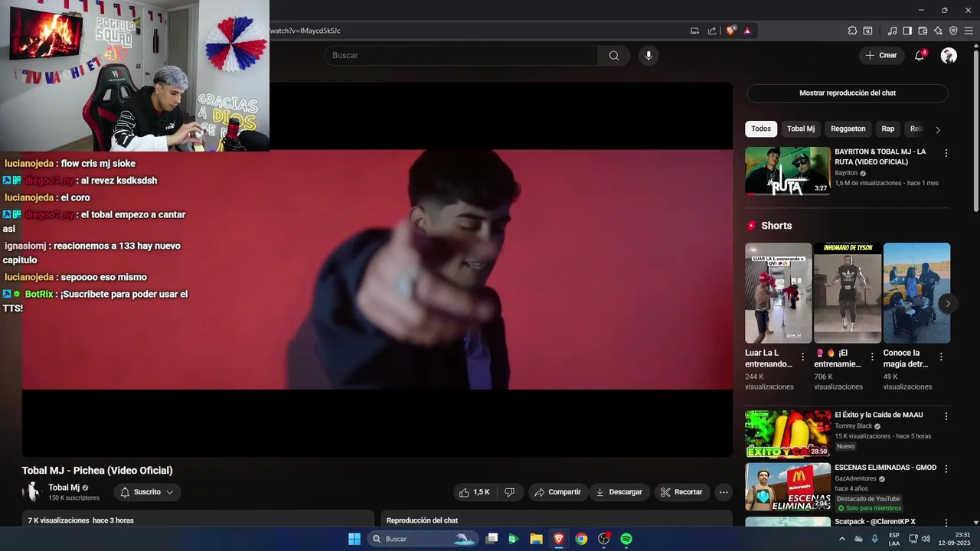Image resolution: width=980 pixels, height=551 pixels.
Task: Open Suscrito subscription dropdown
Action: (x=146, y=492)
